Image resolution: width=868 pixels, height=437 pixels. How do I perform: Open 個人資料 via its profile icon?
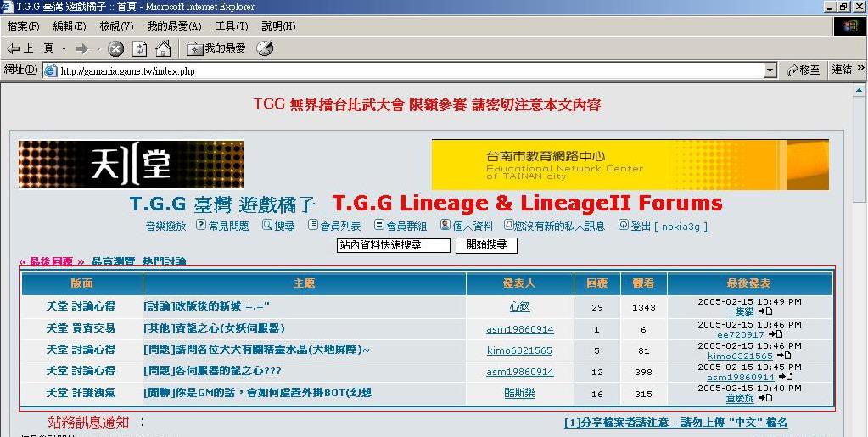[445, 225]
